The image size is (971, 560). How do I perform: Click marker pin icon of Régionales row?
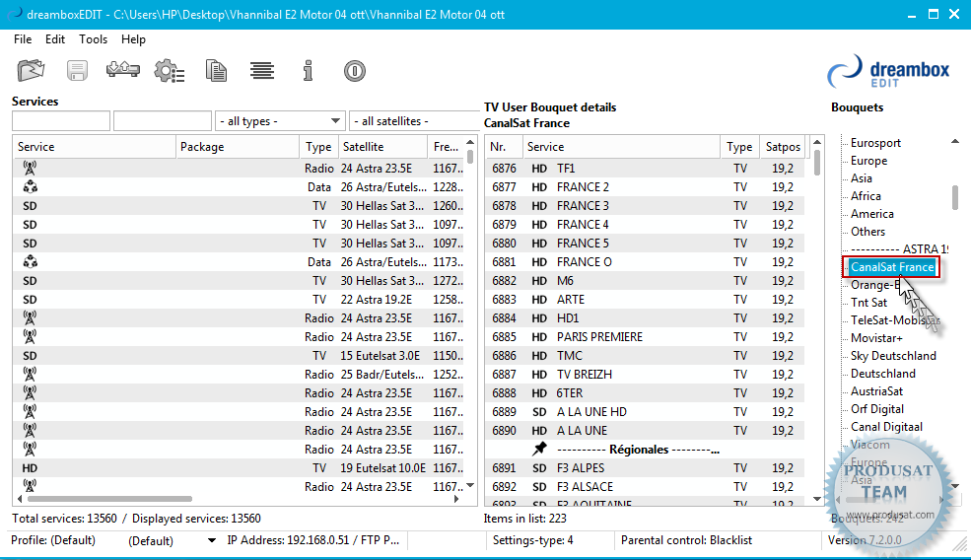tap(540, 449)
